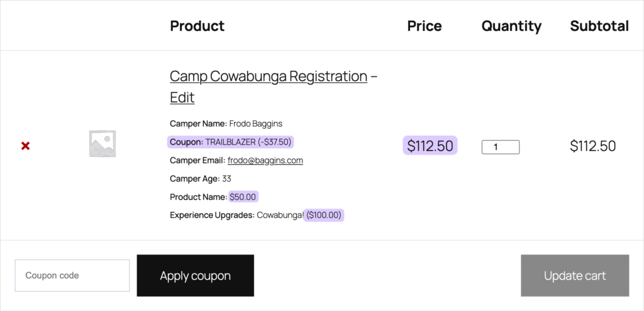Click the Camper Age 33 line
Image resolution: width=644 pixels, height=311 pixels.
pos(200,178)
